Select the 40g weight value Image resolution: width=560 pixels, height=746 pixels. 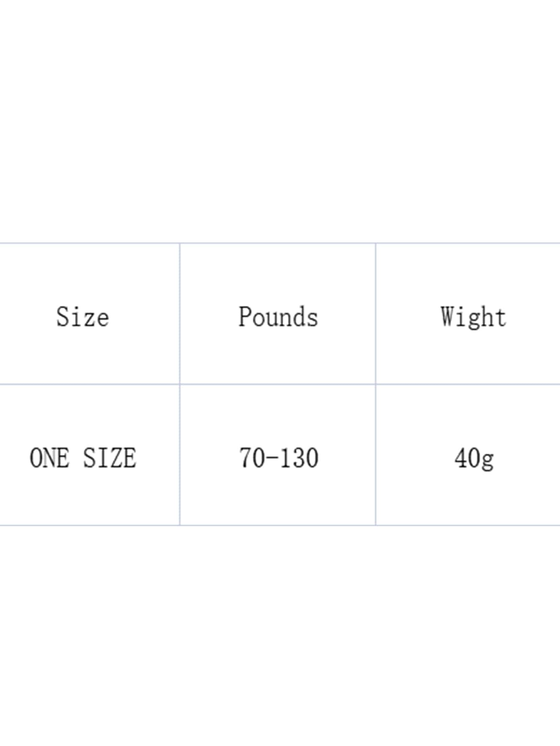click(474, 458)
